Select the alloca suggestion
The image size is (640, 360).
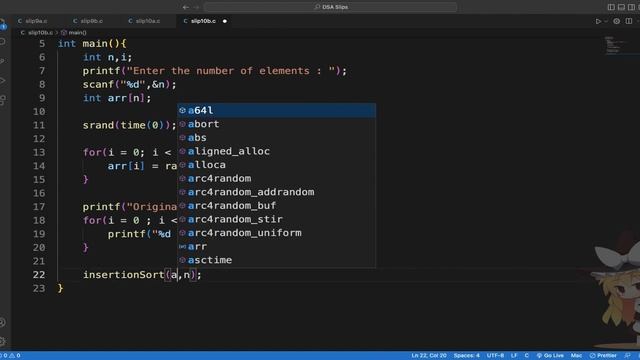point(276,165)
